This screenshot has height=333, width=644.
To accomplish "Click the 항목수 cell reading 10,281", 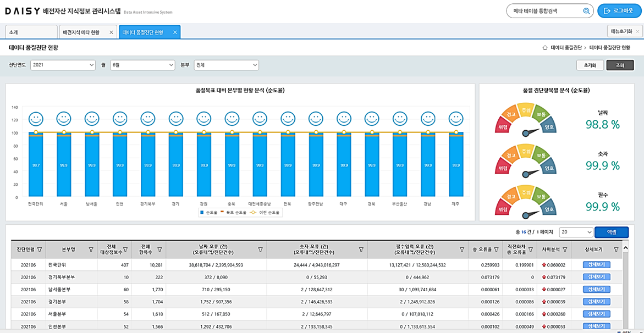I will [x=148, y=265].
